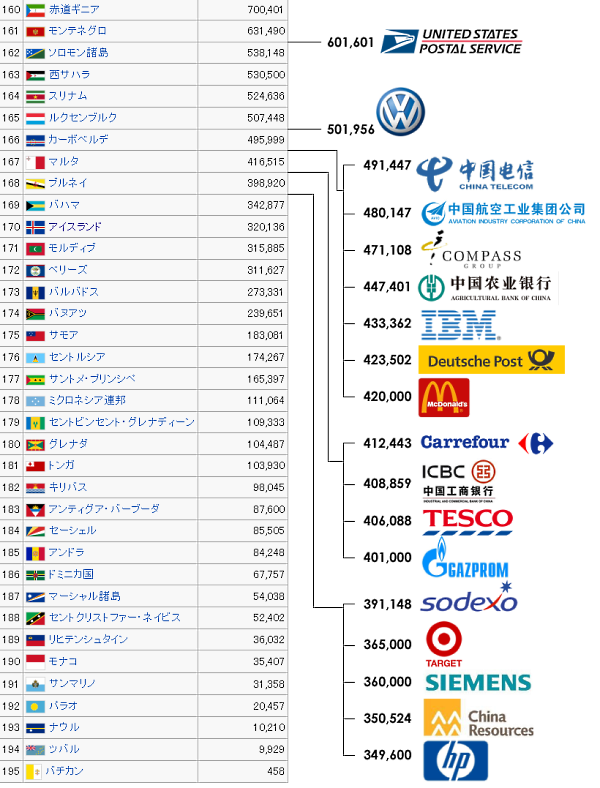The width and height of the screenshot is (600, 788).
Task: Open the 西サハラ link
Action: [x=69, y=75]
